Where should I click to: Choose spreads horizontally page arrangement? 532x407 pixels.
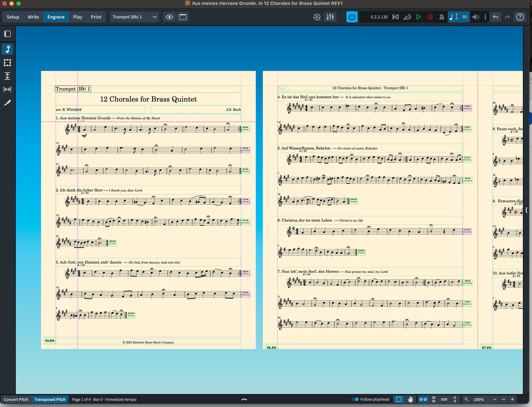[x=423, y=399]
